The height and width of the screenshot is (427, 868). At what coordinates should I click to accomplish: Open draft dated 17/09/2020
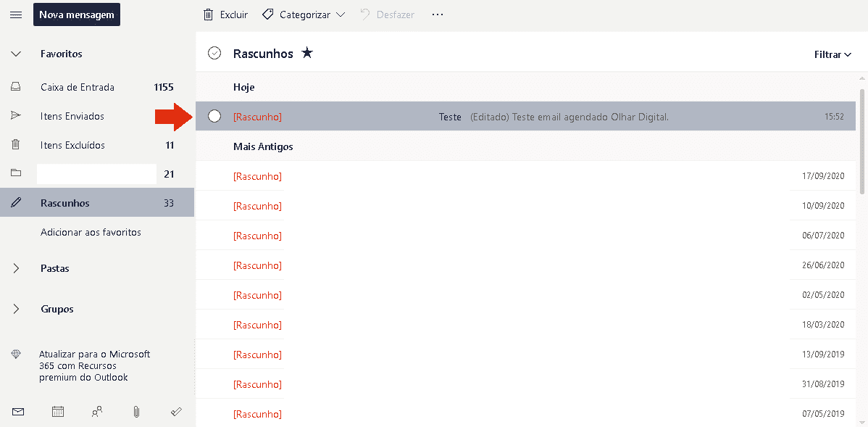pyautogui.click(x=526, y=176)
